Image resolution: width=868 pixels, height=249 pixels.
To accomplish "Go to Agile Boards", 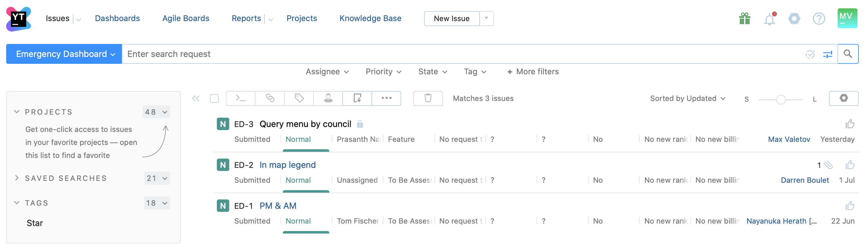I will (186, 19).
